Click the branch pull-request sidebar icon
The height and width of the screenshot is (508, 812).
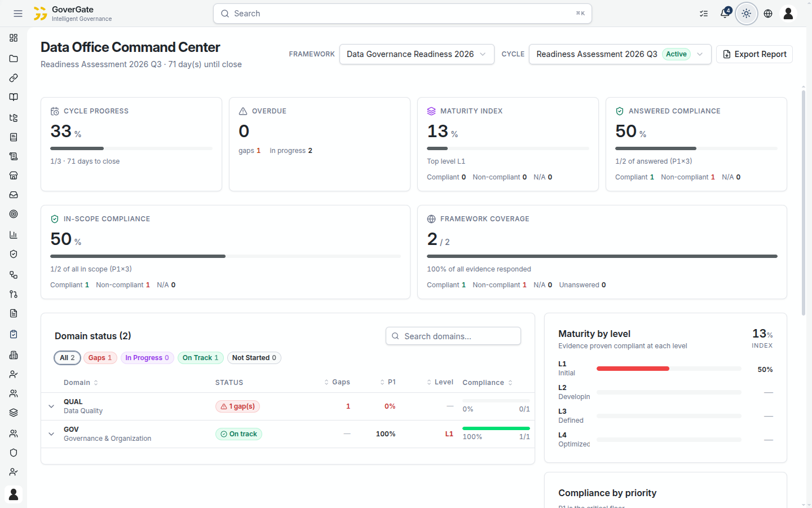pos(14,294)
